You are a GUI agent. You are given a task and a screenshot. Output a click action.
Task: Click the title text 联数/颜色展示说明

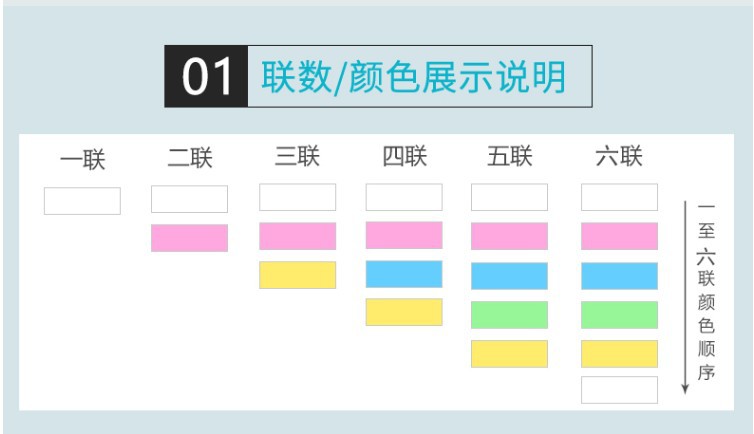click(414, 77)
